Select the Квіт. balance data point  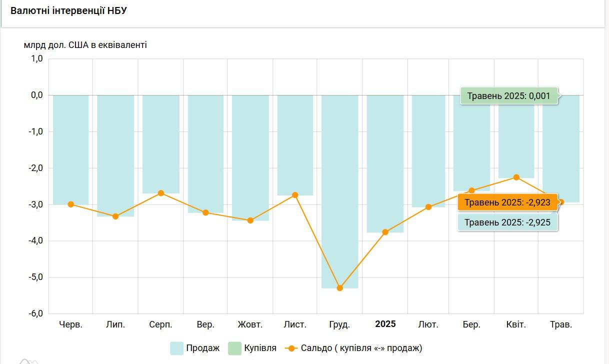(516, 177)
